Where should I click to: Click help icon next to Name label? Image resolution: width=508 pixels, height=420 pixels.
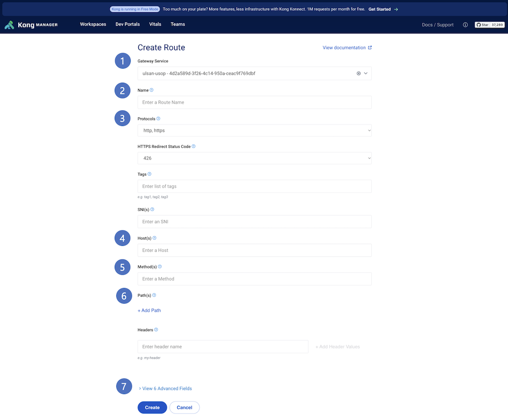[152, 90]
